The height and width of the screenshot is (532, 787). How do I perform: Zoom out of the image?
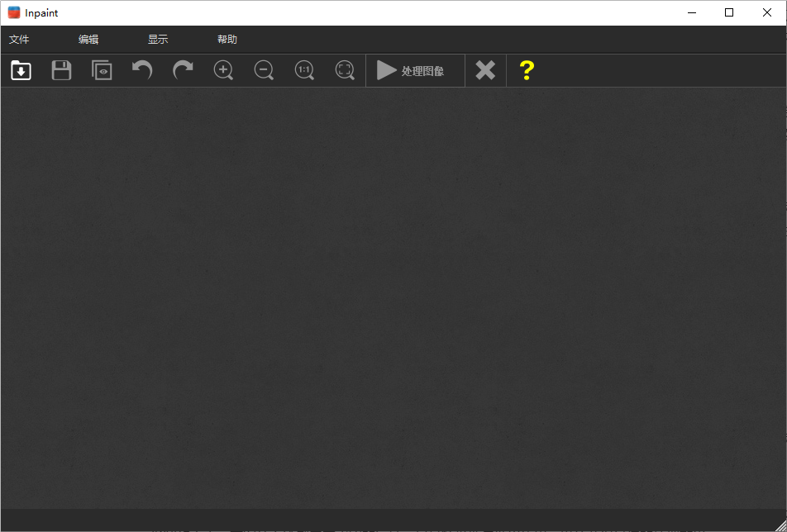[263, 70]
